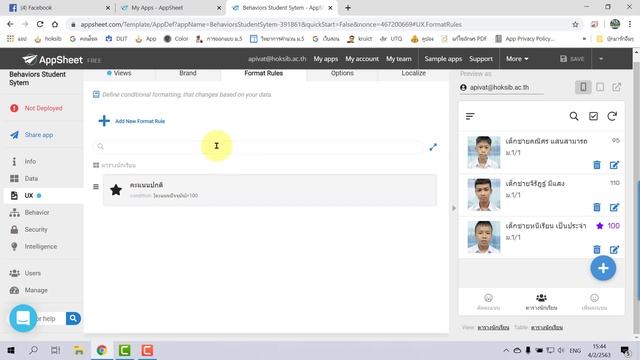
Task: Edit the student with score 110
Action: coord(614,207)
